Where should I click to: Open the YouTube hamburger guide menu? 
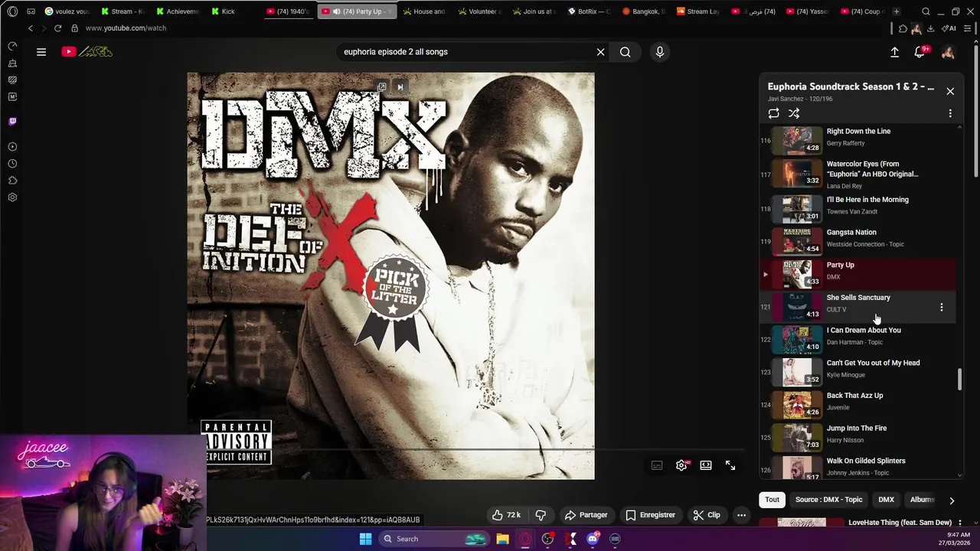pos(41,52)
